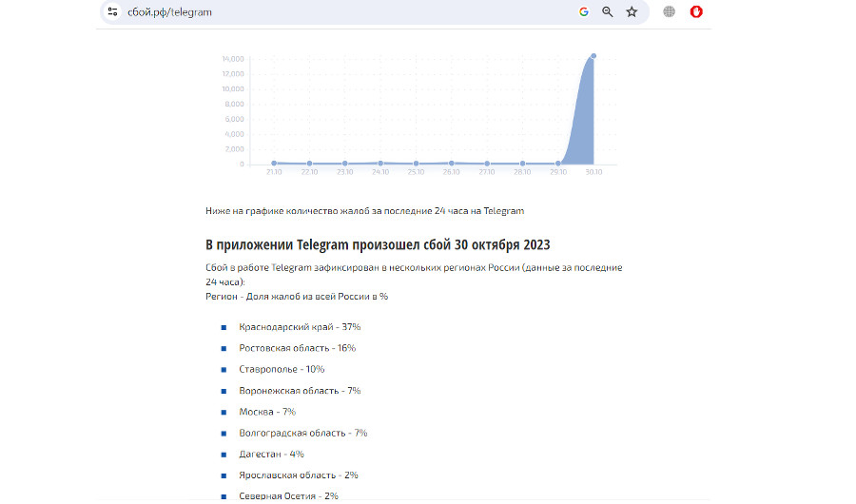Screen dimensions: 856x504
Task: Open the zoom magnifier icon
Action: click(608, 12)
